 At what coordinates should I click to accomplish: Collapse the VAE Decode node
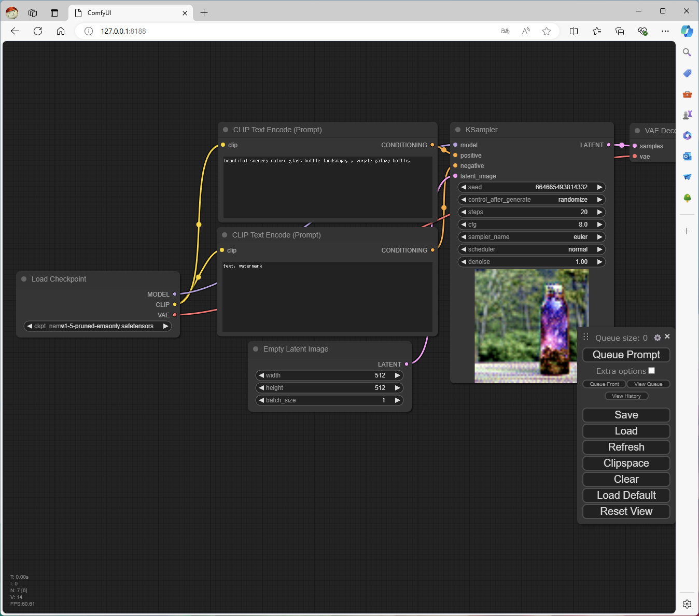coord(637,131)
